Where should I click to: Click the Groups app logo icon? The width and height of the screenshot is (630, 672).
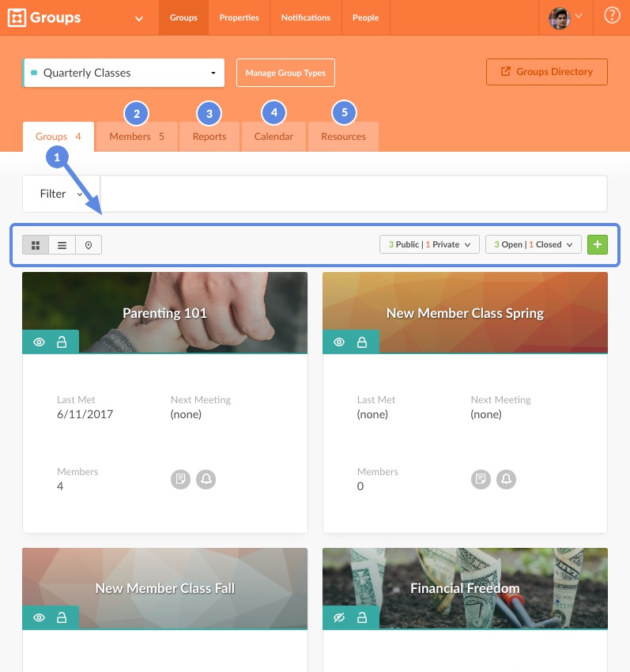click(17, 17)
